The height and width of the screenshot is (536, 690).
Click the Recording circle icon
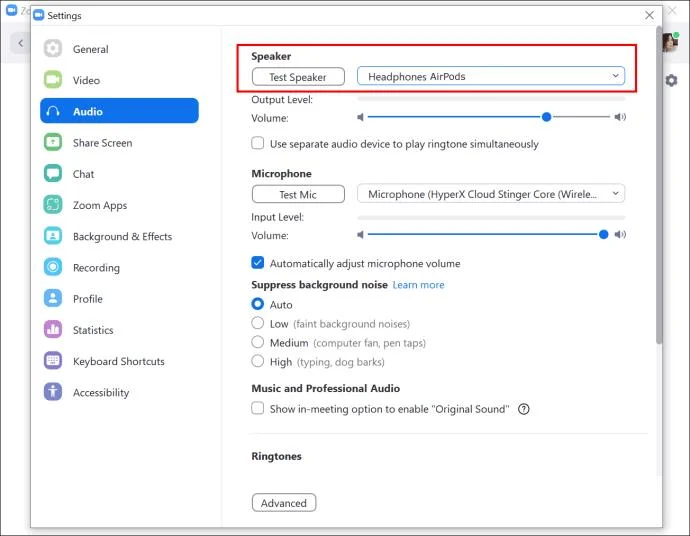tap(53, 267)
